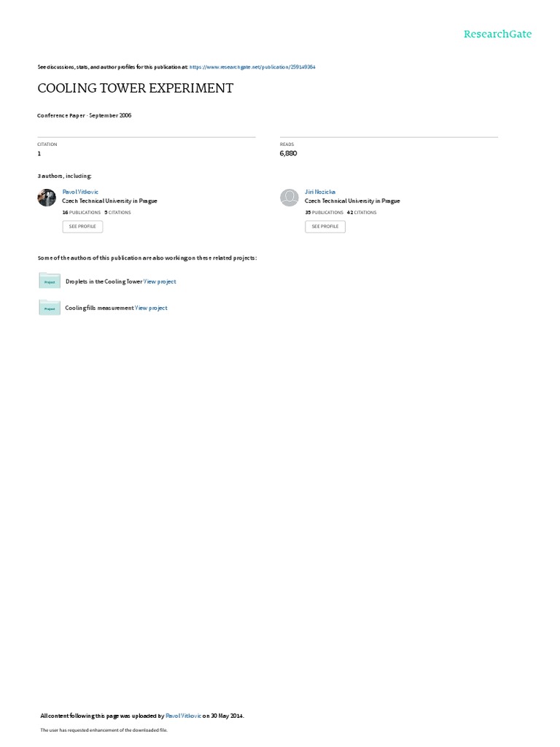Click the ResearchGate logo

(x=497, y=34)
